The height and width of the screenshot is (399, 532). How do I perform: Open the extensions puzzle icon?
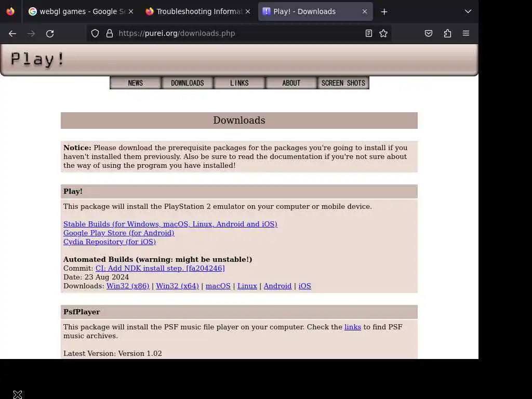(x=447, y=33)
